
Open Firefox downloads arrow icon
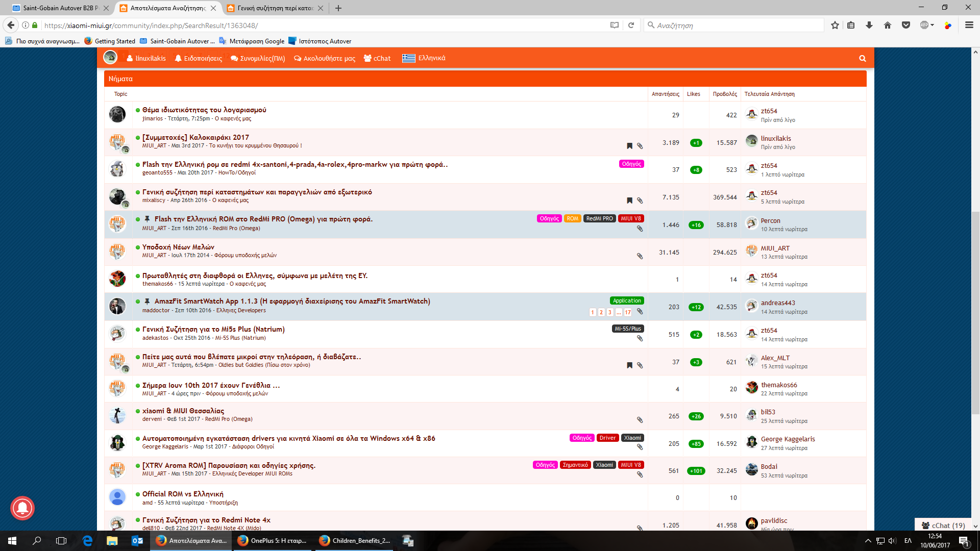click(869, 25)
